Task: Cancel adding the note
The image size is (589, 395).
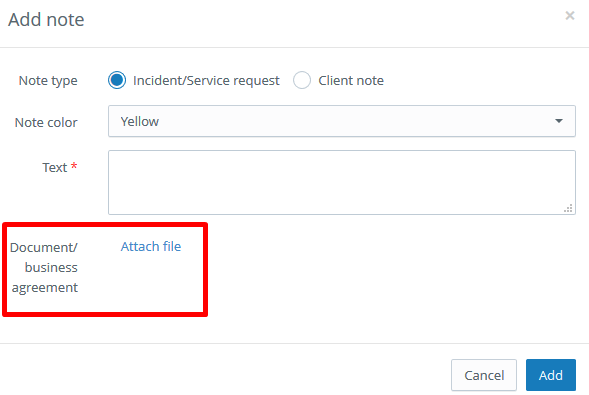Action: 484,375
